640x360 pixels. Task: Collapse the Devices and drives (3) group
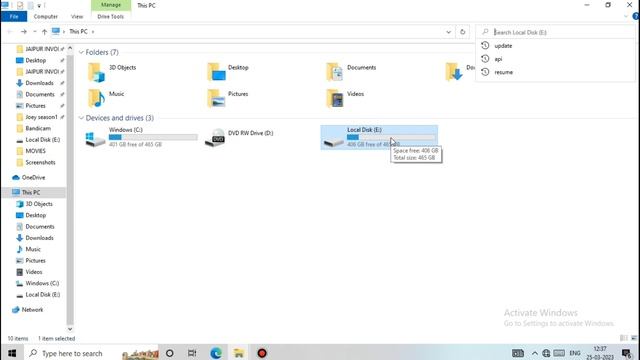click(81, 118)
